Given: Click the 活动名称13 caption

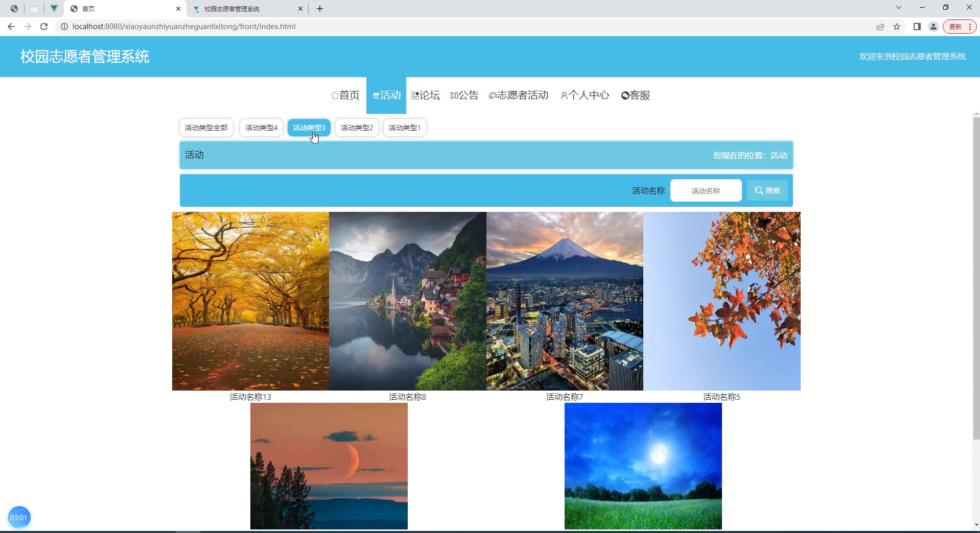Looking at the screenshot, I should click(250, 397).
